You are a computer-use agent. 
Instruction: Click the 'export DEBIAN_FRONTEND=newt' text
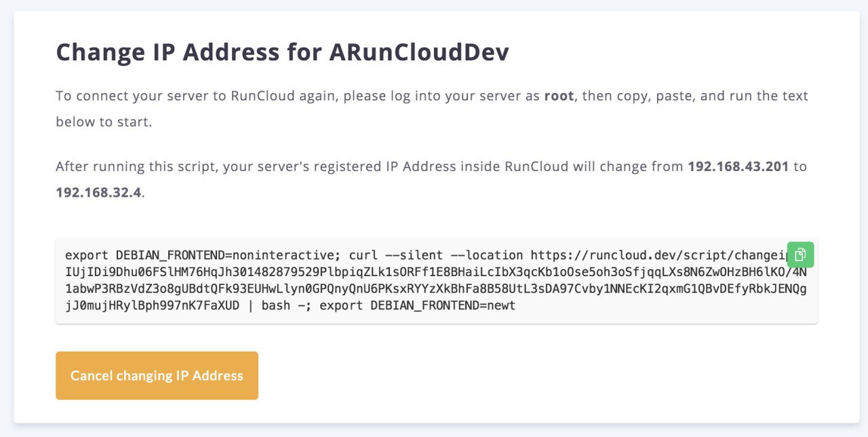(418, 305)
